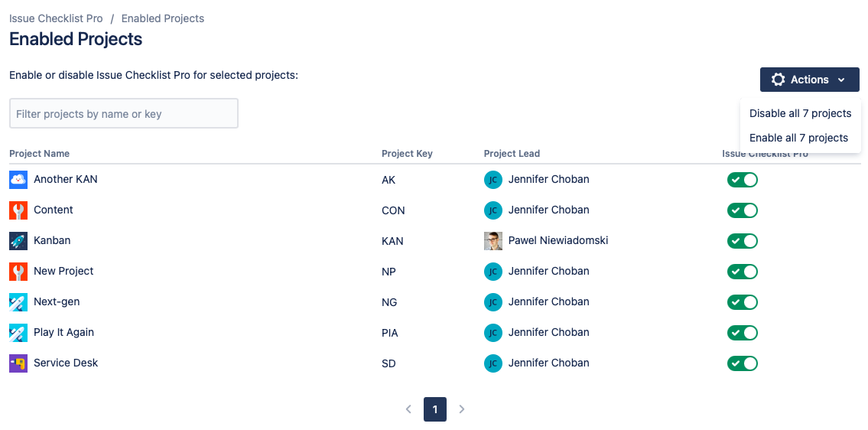Click the Service Desk project icon
The image size is (868, 430).
[18, 363]
